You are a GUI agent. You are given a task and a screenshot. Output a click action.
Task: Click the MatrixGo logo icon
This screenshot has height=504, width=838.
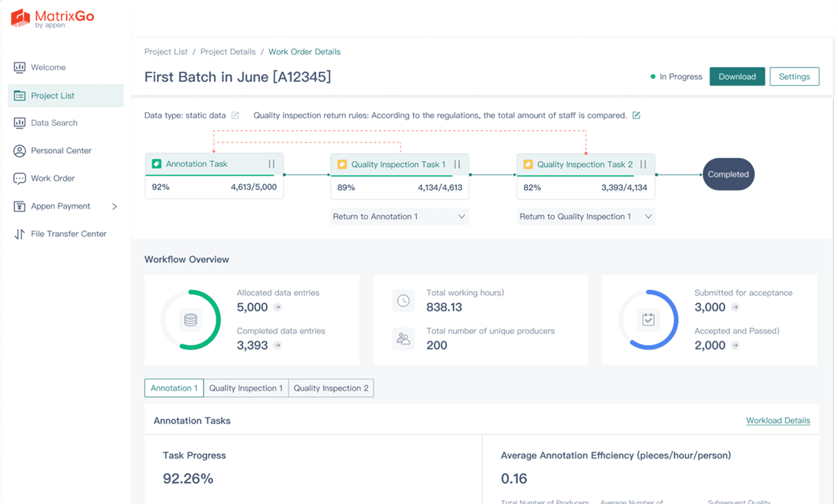[x=20, y=18]
